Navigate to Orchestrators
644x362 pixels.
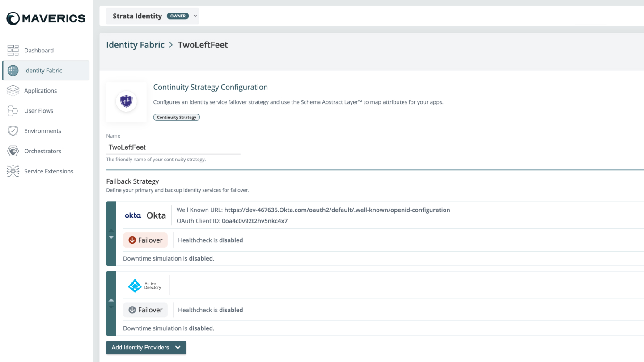pos(46,151)
